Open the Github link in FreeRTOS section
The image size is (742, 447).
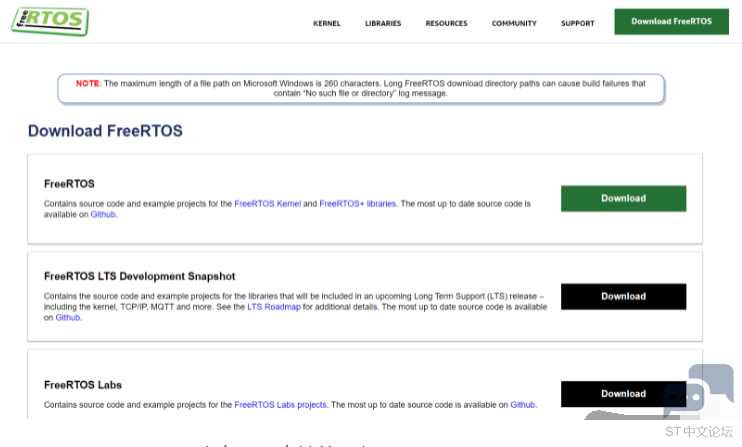103,214
